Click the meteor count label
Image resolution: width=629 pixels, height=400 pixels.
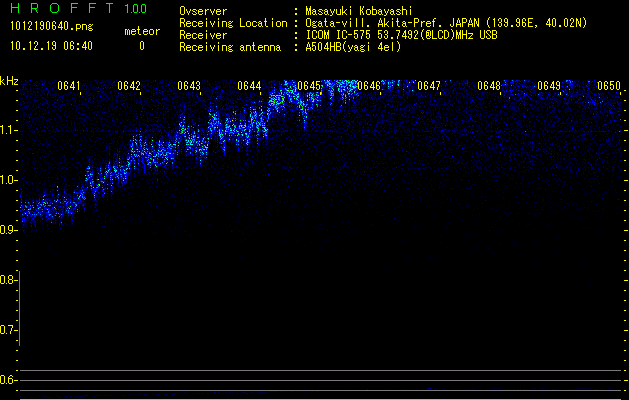141,31
